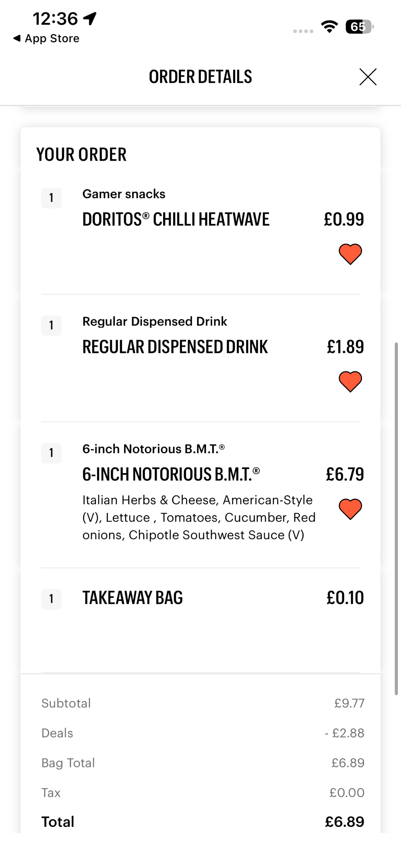Tap the Doritos quantity badge
The image size is (401, 868).
pyautogui.click(x=51, y=198)
